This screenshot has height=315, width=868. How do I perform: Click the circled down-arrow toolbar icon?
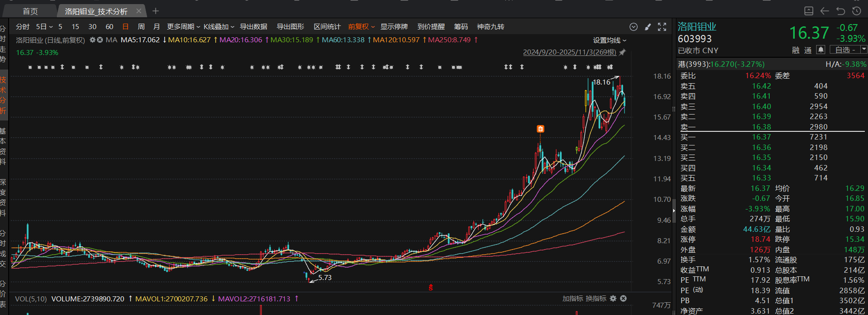tap(633, 27)
